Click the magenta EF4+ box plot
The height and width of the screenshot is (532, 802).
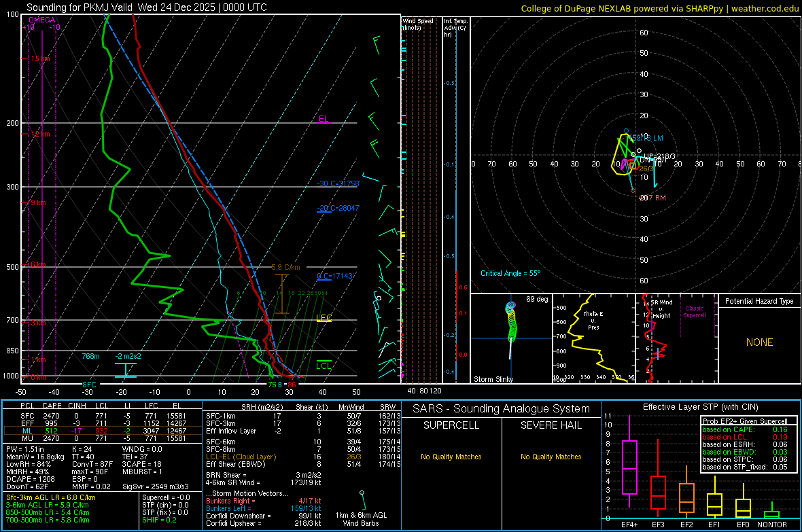[629, 461]
